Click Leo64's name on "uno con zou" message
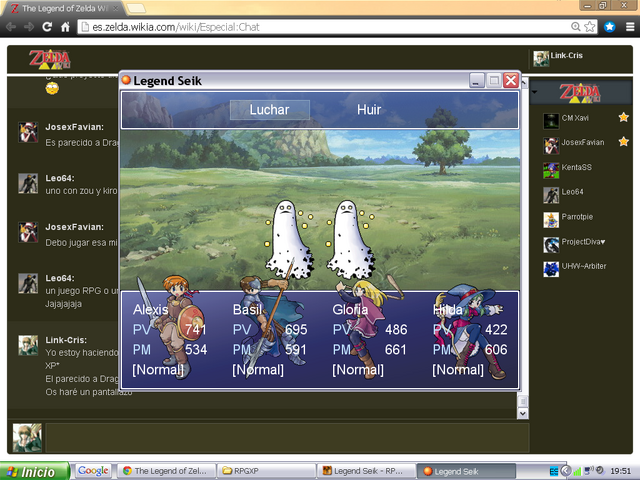This screenshot has width=640, height=480. (x=60, y=178)
